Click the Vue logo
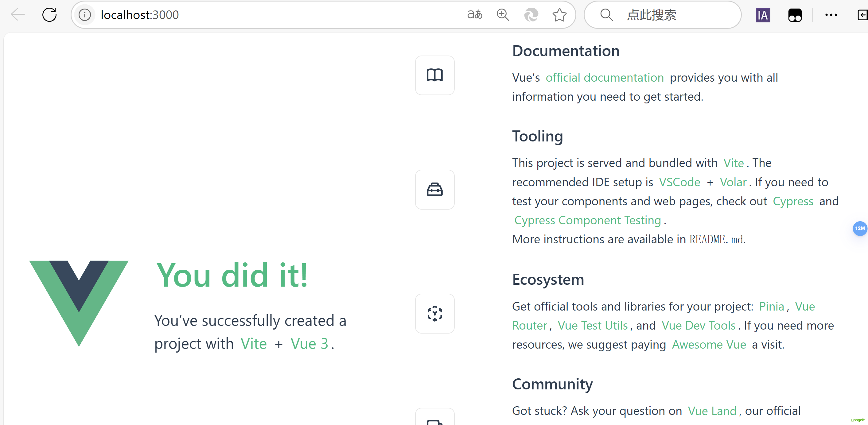This screenshot has height=425, width=868. (x=79, y=303)
